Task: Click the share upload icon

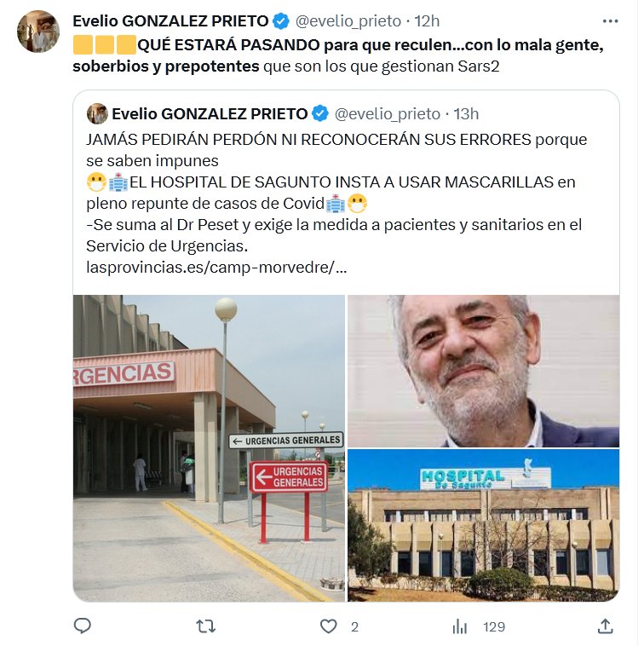Action: [606, 626]
